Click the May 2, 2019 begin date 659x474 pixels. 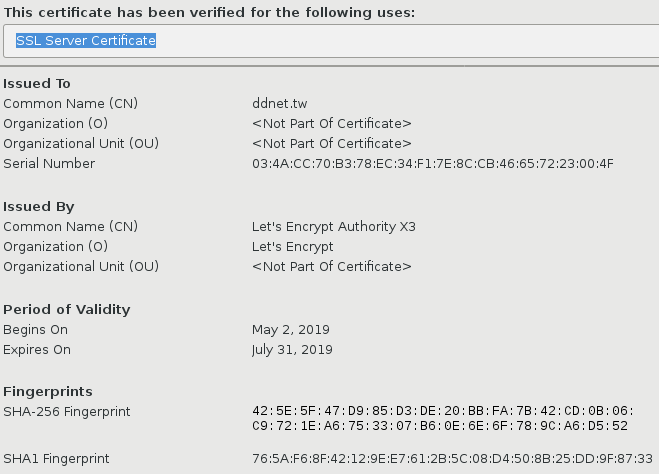point(291,330)
